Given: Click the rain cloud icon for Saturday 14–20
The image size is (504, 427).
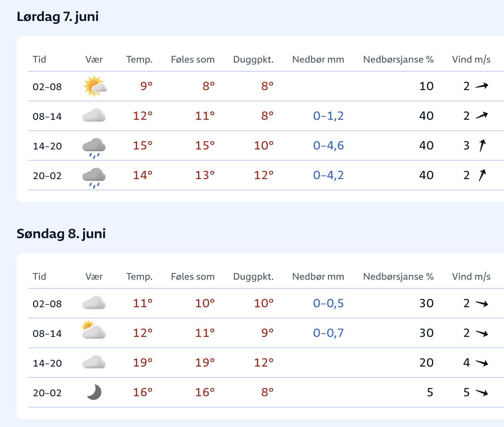Looking at the screenshot, I should click(x=94, y=148).
